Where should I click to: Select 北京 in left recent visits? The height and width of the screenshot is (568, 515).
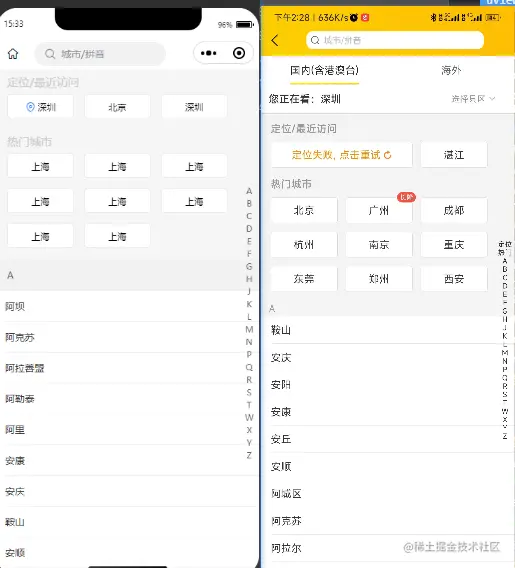[x=117, y=107]
